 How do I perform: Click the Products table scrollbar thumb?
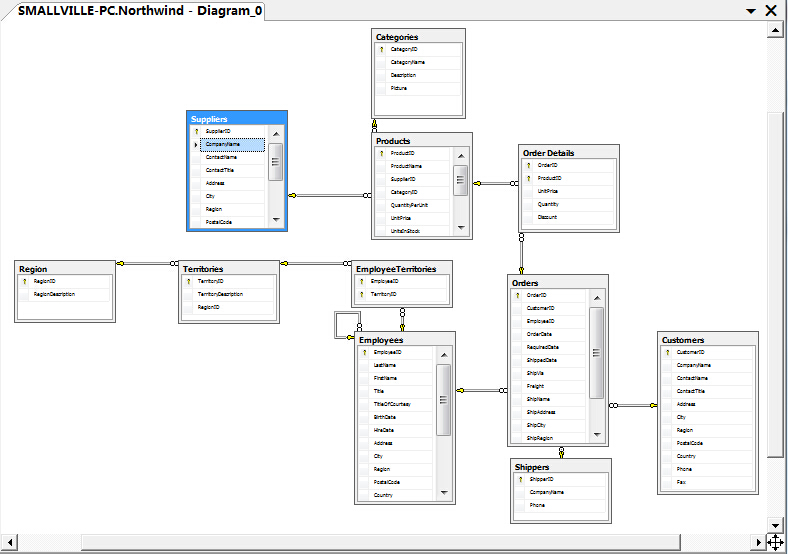tap(460, 180)
